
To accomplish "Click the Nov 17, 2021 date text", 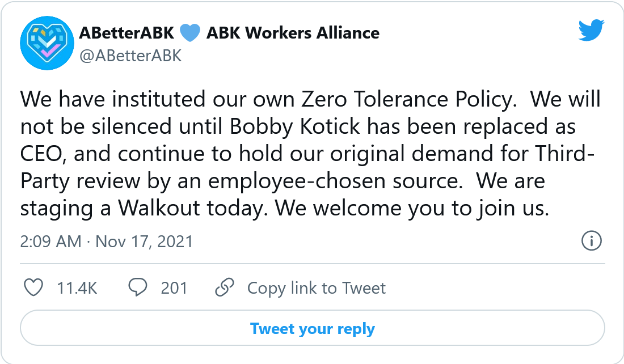I will (144, 242).
